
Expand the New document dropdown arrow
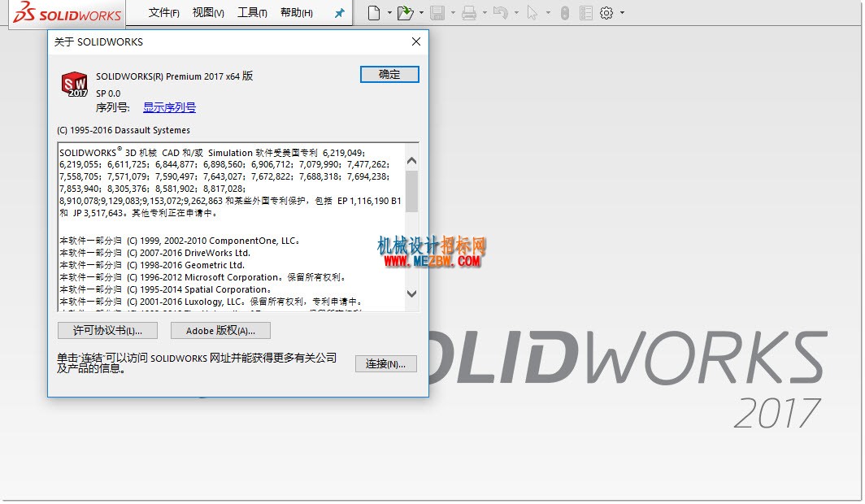(389, 13)
